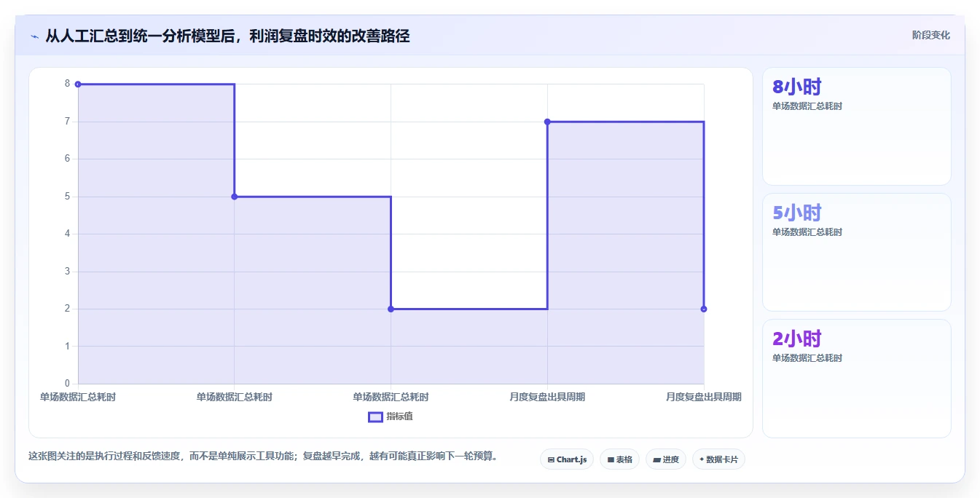Click the sparkle icon on 数据卡片 chip

(x=702, y=459)
